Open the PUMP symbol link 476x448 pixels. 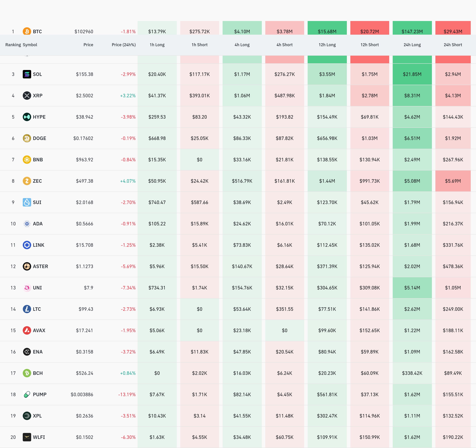click(40, 394)
